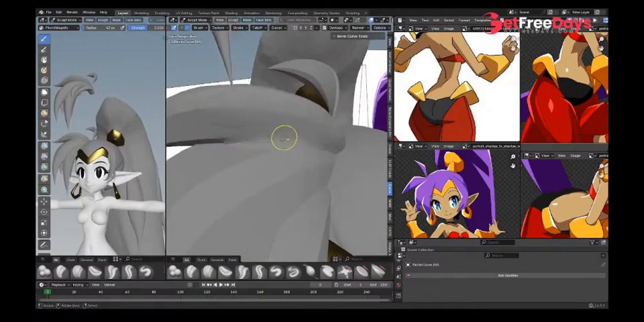The width and height of the screenshot is (644, 322).
Task: Open the Render menu
Action: click(72, 12)
